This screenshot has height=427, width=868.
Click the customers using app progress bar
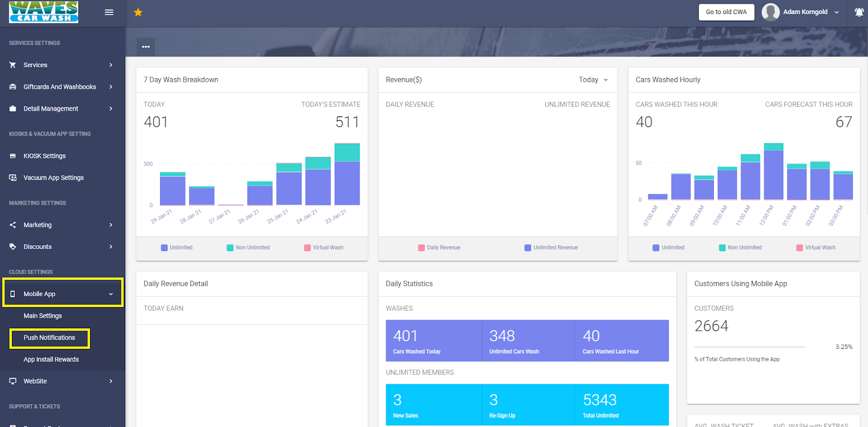749,347
